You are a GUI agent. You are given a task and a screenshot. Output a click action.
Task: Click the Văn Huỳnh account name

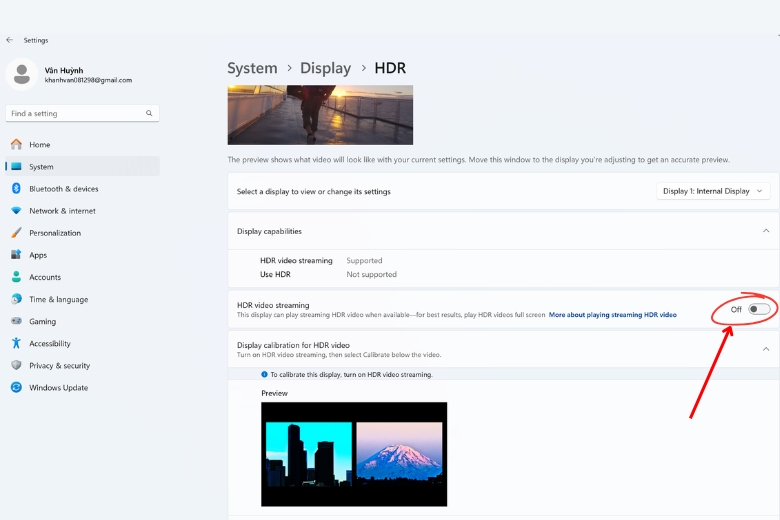64,70
